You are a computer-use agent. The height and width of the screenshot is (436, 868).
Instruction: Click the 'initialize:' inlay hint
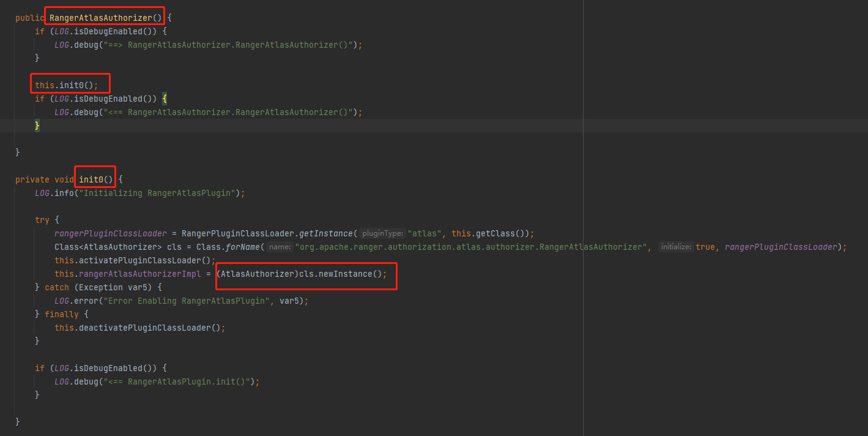675,247
